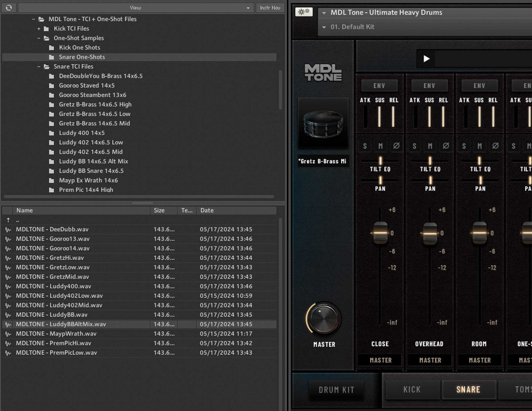The width and height of the screenshot is (532, 411).
Task: Go up one directory with the arrow
Action: (x=8, y=220)
